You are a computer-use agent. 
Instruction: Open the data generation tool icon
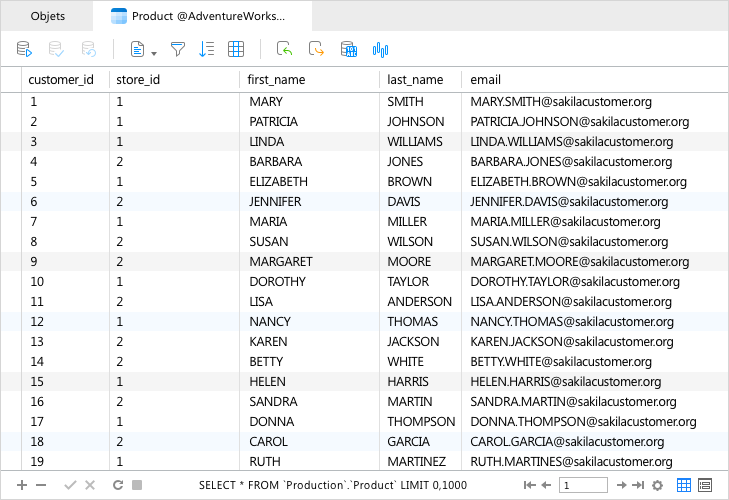click(x=349, y=49)
